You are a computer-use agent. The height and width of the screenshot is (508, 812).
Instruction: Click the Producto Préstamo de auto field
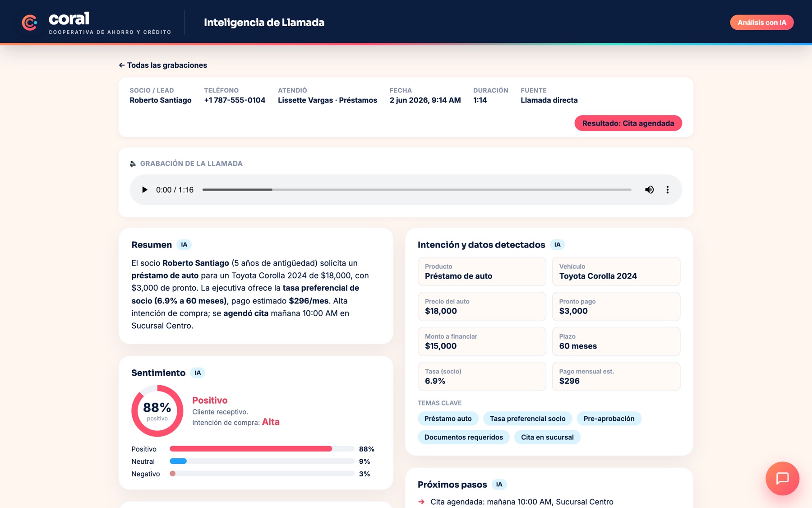point(482,271)
